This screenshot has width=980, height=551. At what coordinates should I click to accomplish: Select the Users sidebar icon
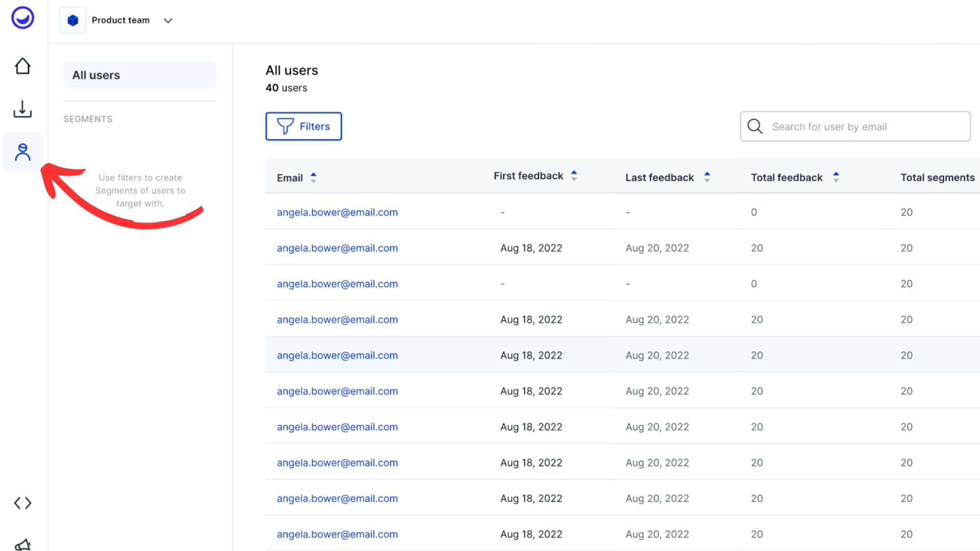(x=22, y=152)
